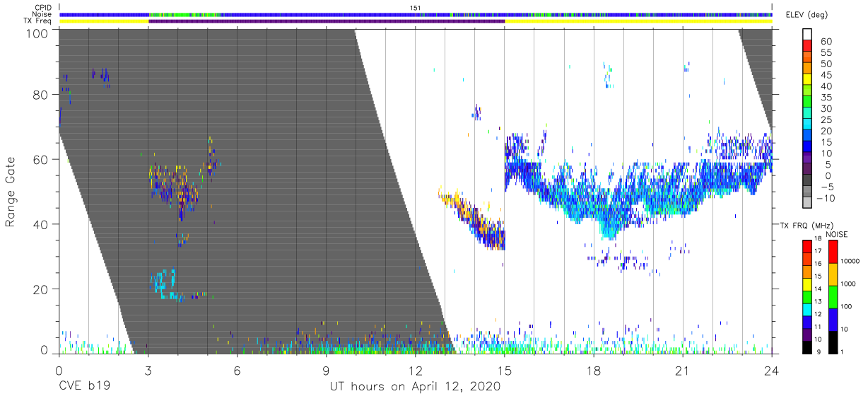
Task: Click elevation colorbar tick label 45
Action: tap(826, 75)
